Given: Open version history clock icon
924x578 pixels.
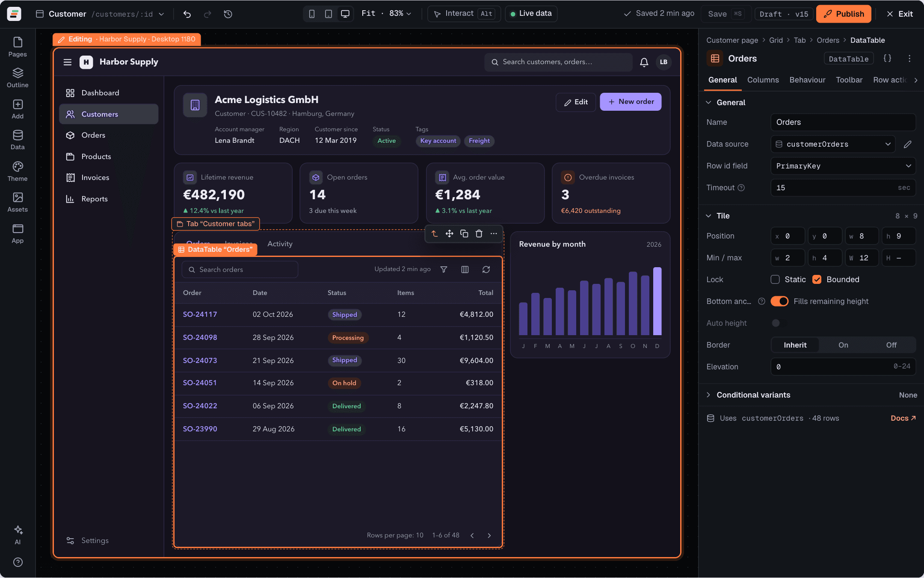Looking at the screenshot, I should pos(228,14).
